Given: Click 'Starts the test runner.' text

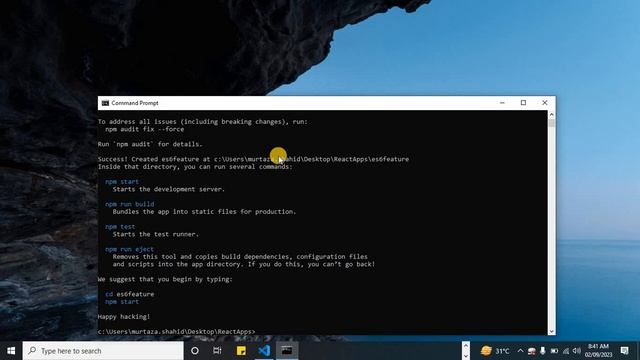Looking at the screenshot, I should click(x=156, y=234).
